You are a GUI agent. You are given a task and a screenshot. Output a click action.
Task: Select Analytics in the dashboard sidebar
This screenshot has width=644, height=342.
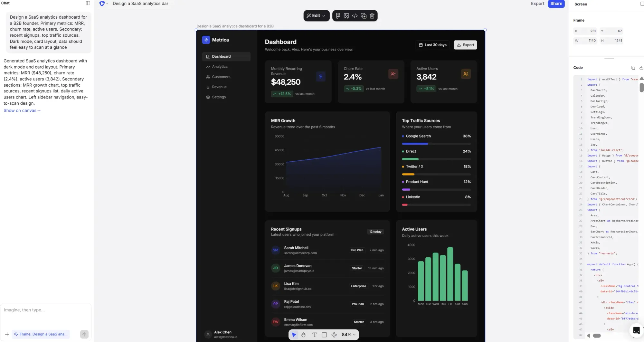[220, 66]
